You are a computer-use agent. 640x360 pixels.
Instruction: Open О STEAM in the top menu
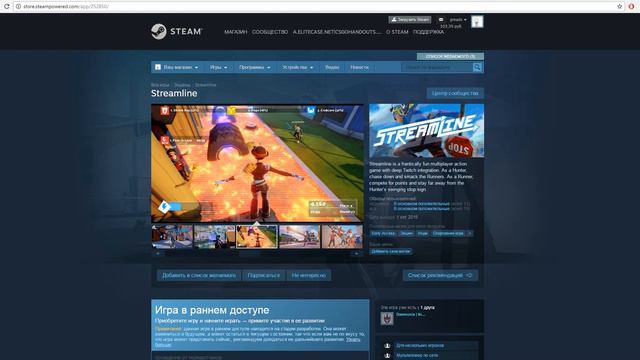click(x=397, y=32)
